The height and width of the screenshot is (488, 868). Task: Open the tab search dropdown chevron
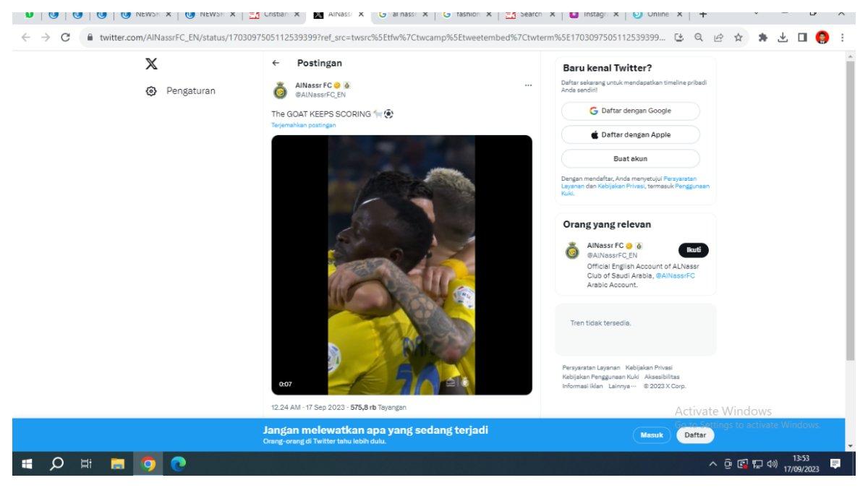point(757,13)
